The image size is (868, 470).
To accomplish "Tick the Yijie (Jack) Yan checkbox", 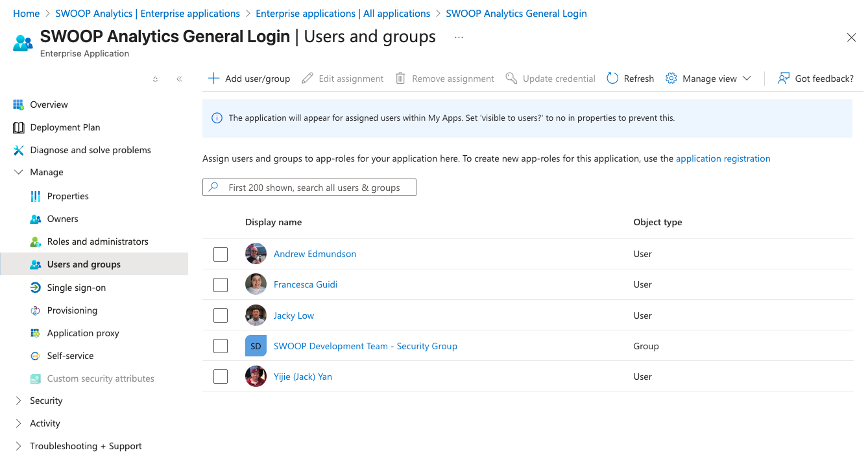I will coord(221,377).
